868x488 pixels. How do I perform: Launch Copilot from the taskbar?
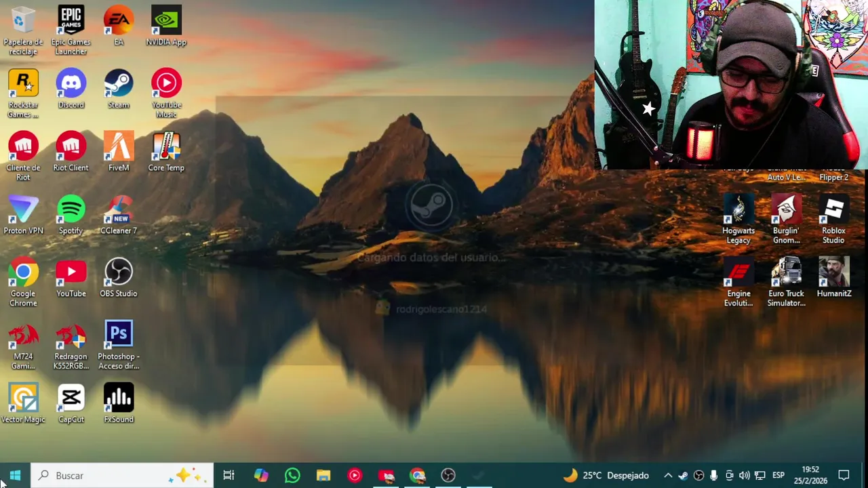tap(261, 475)
